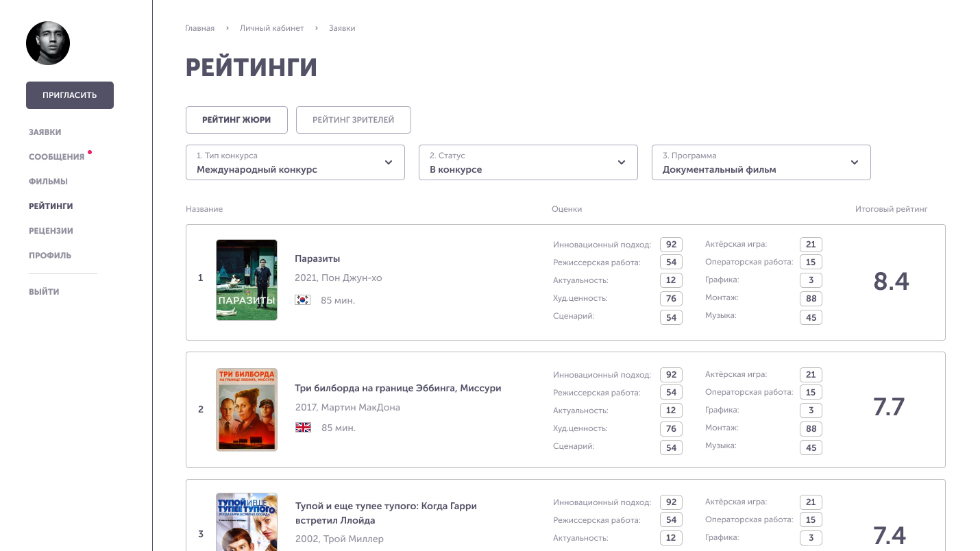Open the Три билборда movie poster
980x551 pixels.
[x=247, y=409]
